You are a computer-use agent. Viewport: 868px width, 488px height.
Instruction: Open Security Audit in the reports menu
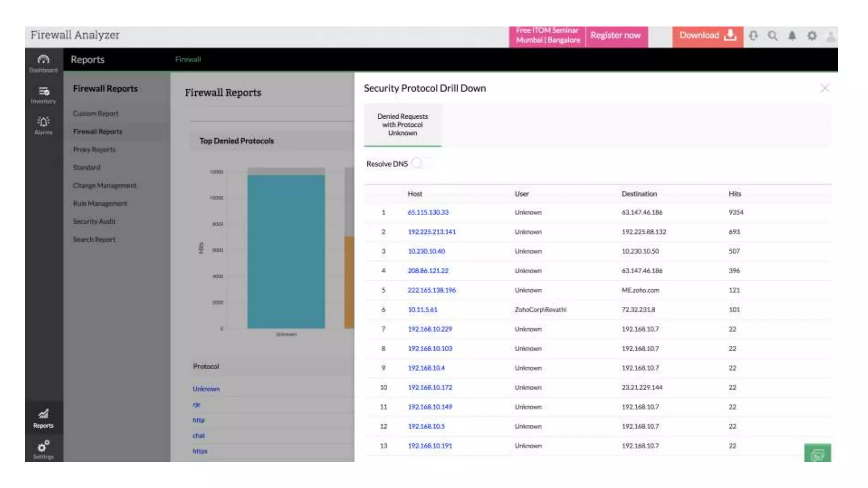tap(94, 221)
